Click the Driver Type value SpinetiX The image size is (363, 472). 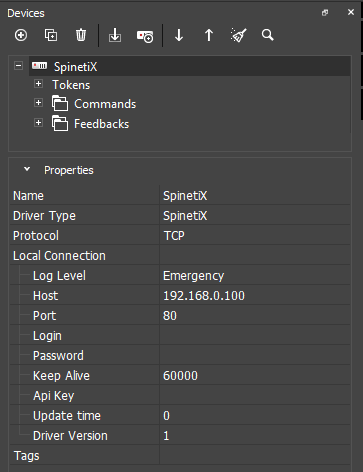coord(255,215)
